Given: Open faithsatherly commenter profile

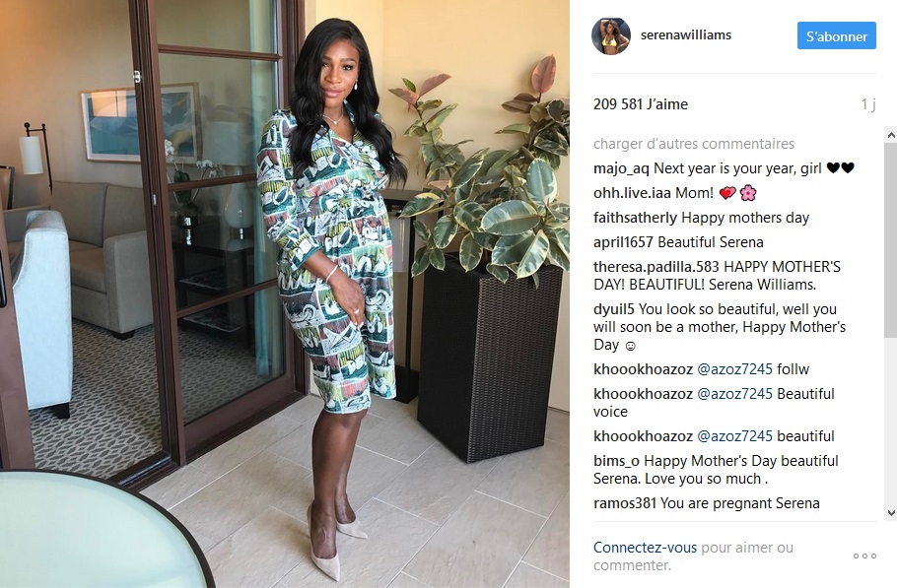Looking at the screenshot, I should (x=635, y=218).
